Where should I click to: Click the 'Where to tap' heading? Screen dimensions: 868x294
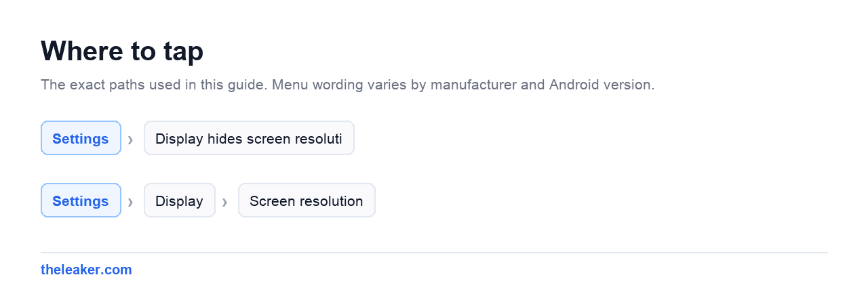click(122, 51)
